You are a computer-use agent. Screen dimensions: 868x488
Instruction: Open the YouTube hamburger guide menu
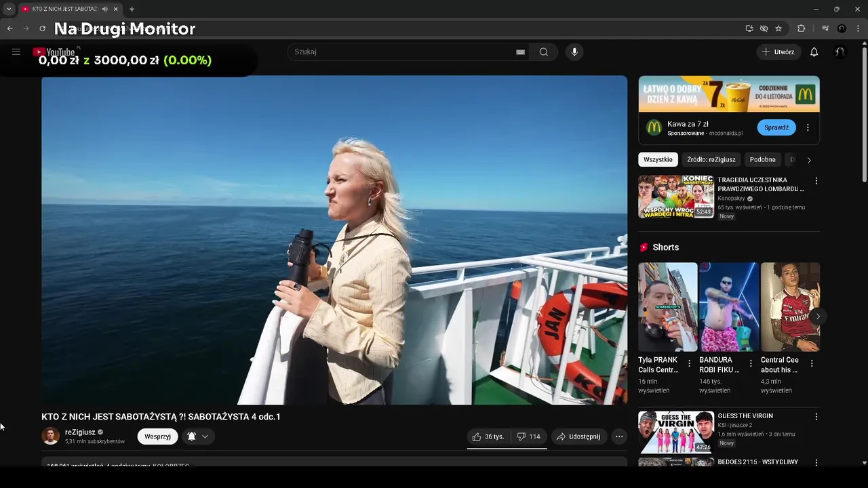[16, 52]
